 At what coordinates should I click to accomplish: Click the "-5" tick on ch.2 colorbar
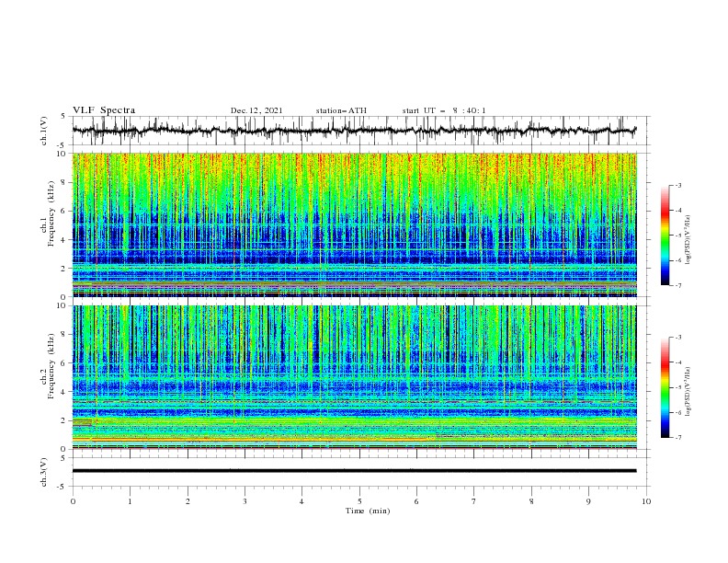[677, 387]
